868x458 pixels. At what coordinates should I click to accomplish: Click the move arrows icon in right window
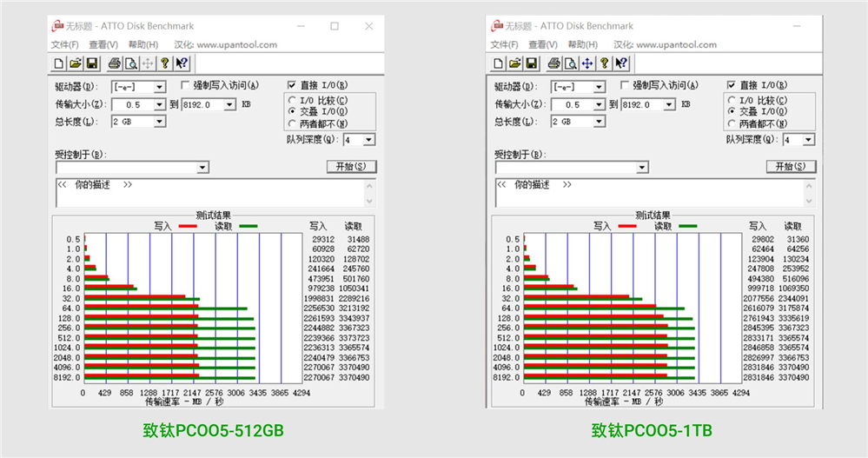[586, 63]
